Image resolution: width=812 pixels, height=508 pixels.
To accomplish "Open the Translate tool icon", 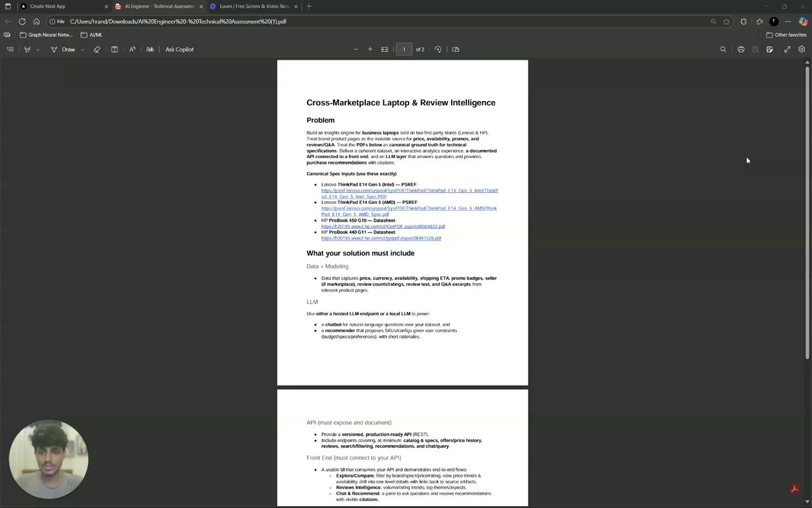I will coord(150,50).
